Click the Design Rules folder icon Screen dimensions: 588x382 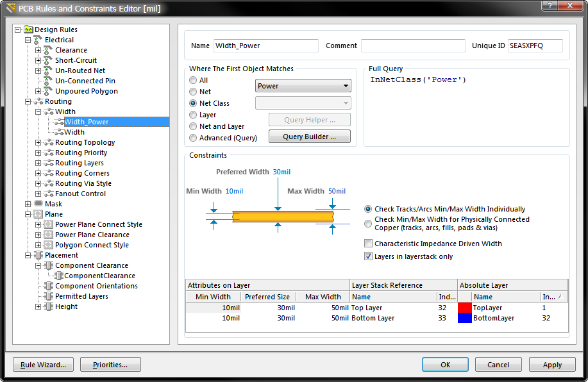pyautogui.click(x=28, y=29)
